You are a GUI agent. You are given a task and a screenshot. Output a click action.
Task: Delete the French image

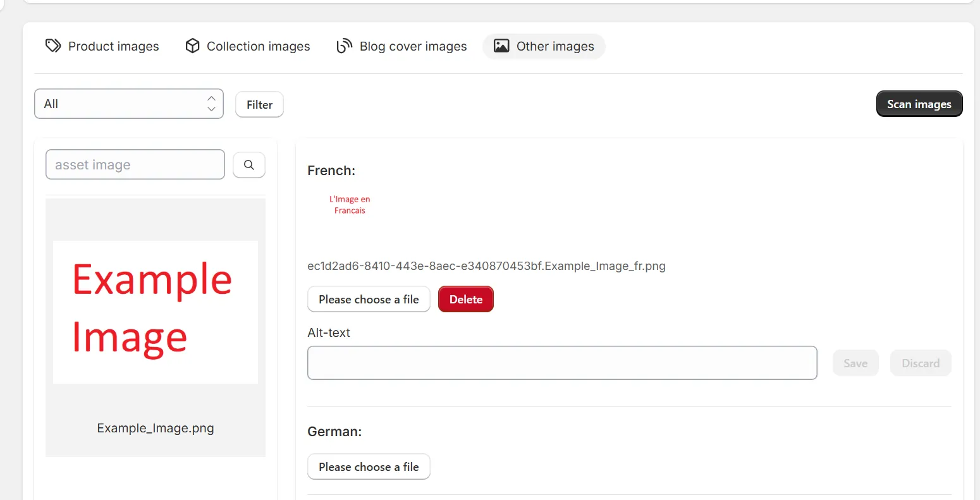coord(466,299)
